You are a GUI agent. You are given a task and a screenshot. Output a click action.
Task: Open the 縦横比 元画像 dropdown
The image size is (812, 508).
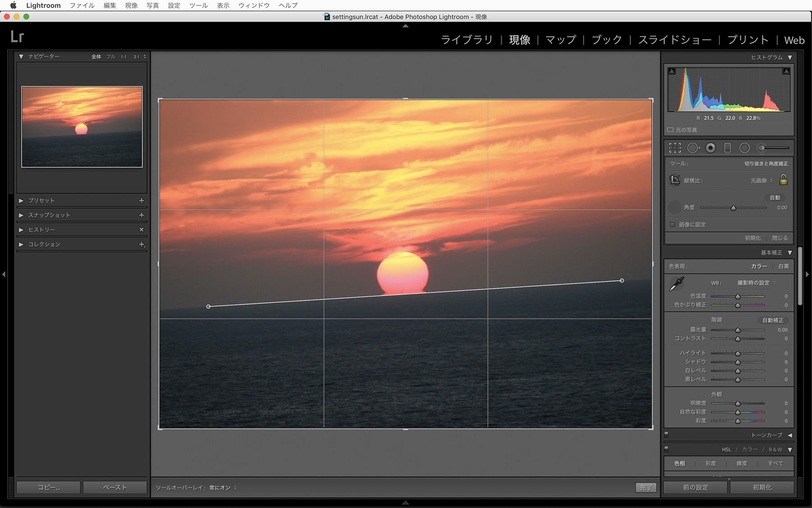(x=761, y=181)
